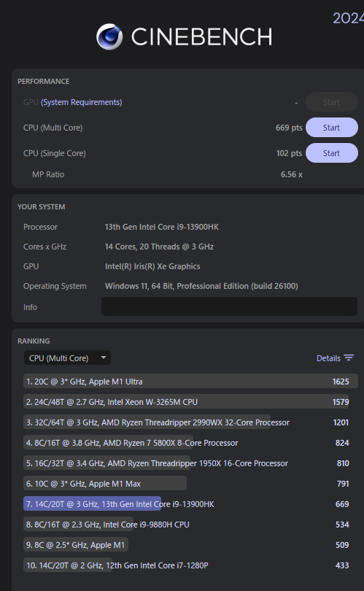This screenshot has width=364, height=591.
Task: Click the Details filter lines icon
Action: coord(349,358)
